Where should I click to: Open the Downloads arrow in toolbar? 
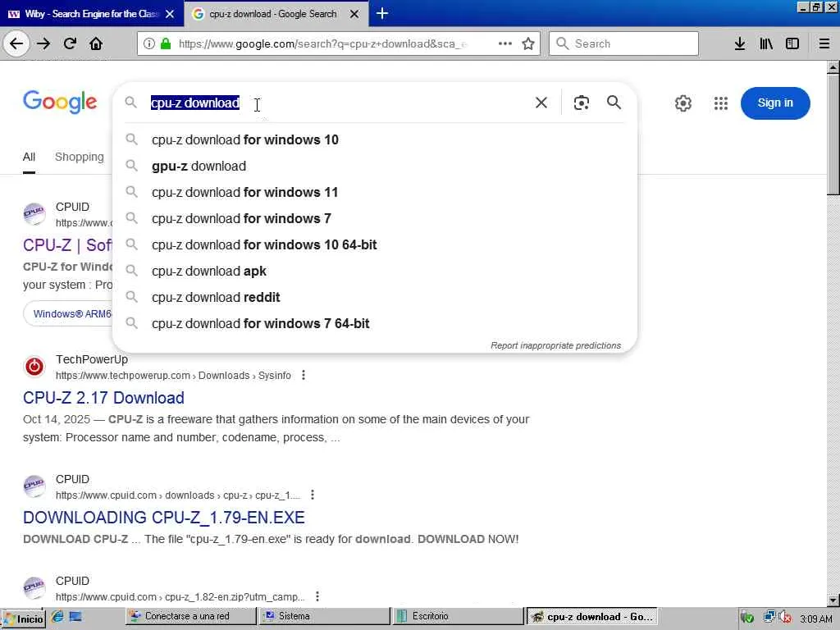740,43
